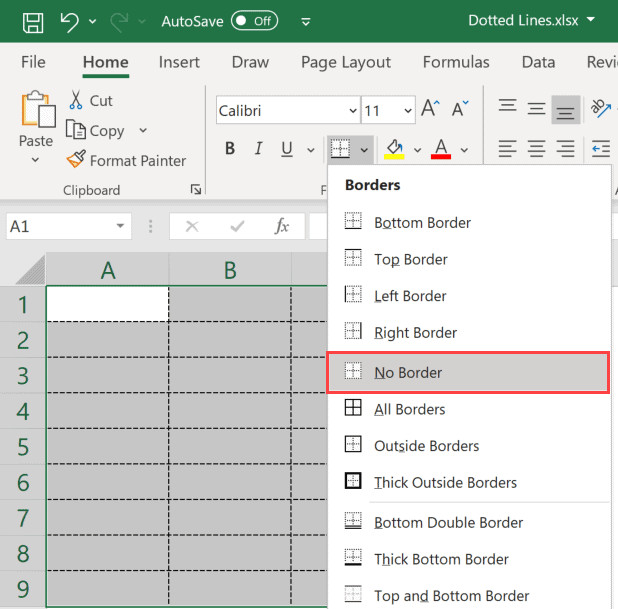Click the red Font Color button

441,149
